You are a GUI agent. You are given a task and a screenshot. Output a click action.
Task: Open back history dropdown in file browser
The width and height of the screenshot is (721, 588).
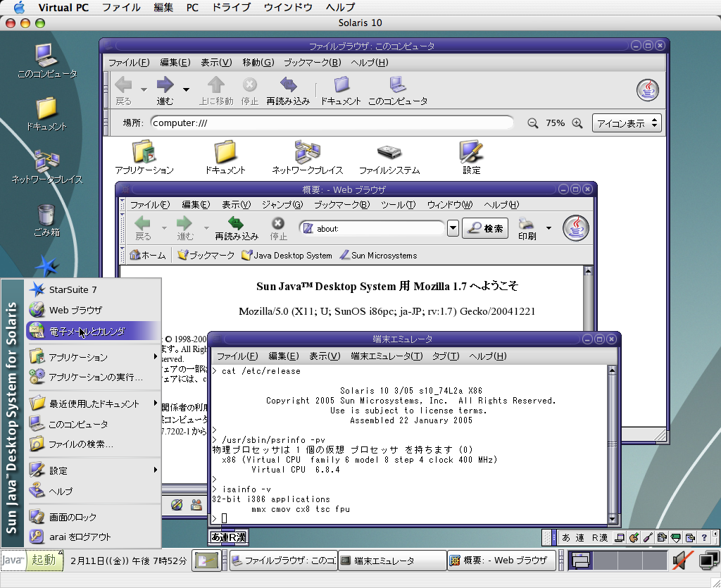[x=144, y=89]
